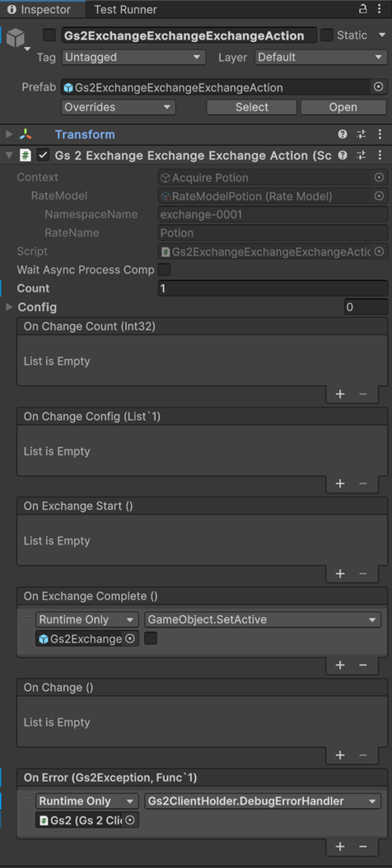Remove listener with minus under On Exchange Complete
The height and width of the screenshot is (868, 392).
[363, 665]
